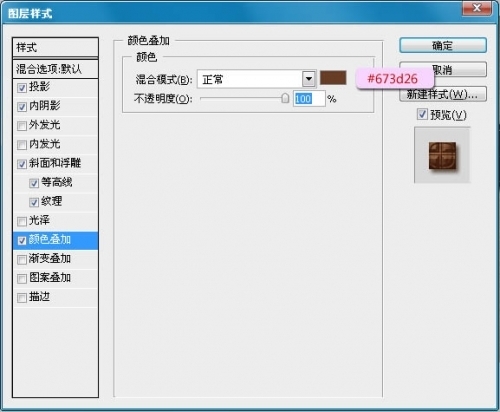Select the 内阴影 style entry label
This screenshot has height=412, width=500.
(x=45, y=106)
